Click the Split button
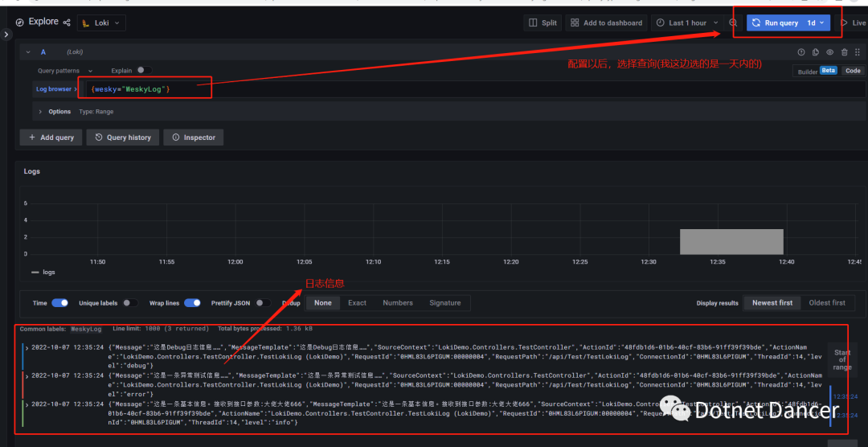Screen dimensions: 868x447 [542, 23]
